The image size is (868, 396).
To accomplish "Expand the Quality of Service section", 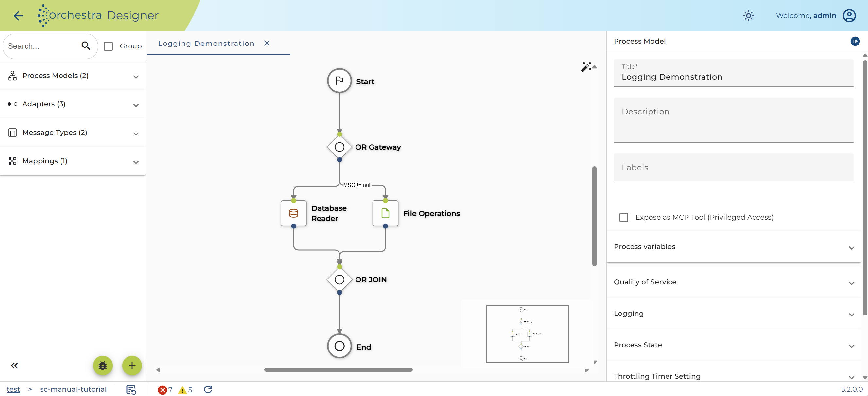I will 734,282.
